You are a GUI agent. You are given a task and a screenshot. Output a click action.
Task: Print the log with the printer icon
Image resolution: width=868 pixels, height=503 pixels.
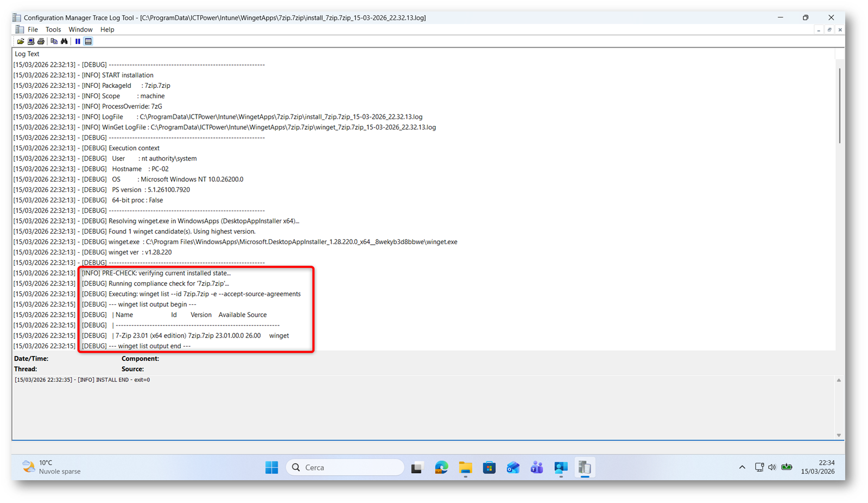[x=41, y=41]
